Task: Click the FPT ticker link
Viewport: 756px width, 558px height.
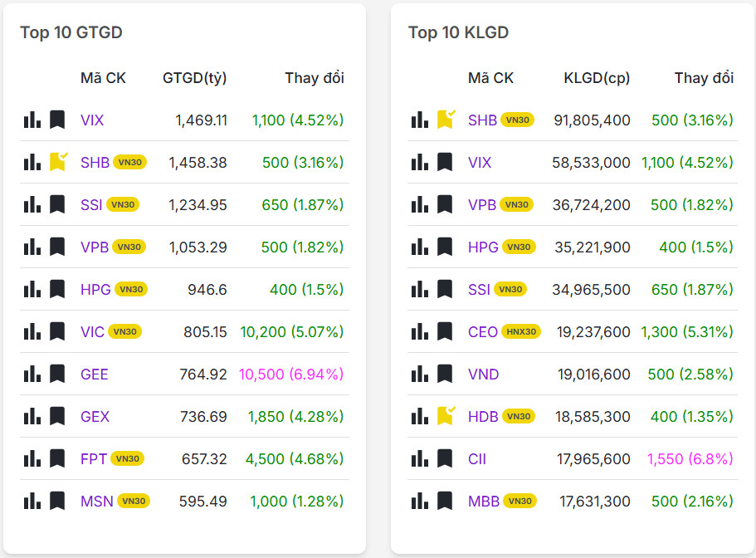Action: pos(94,459)
